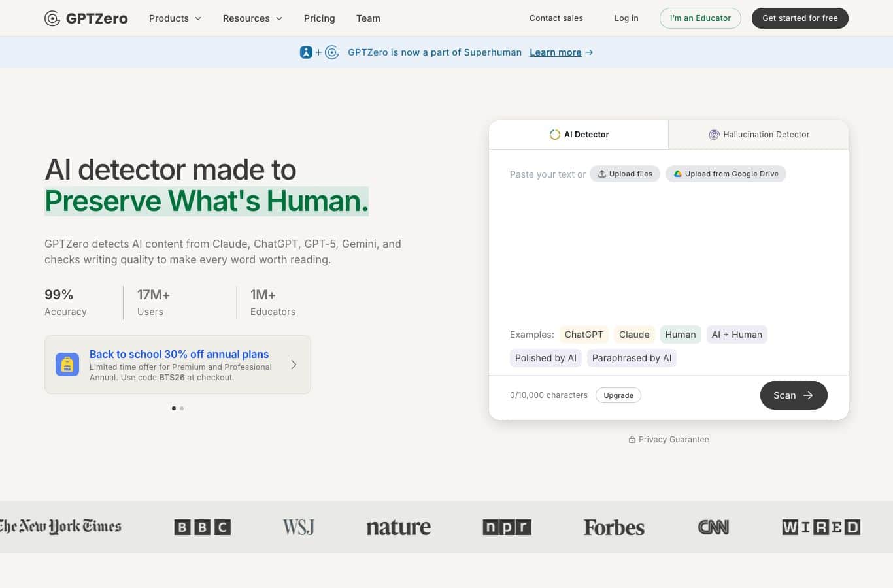Screen dimensions: 893x588
Task: Go to the Pricing page
Action: 320,18
